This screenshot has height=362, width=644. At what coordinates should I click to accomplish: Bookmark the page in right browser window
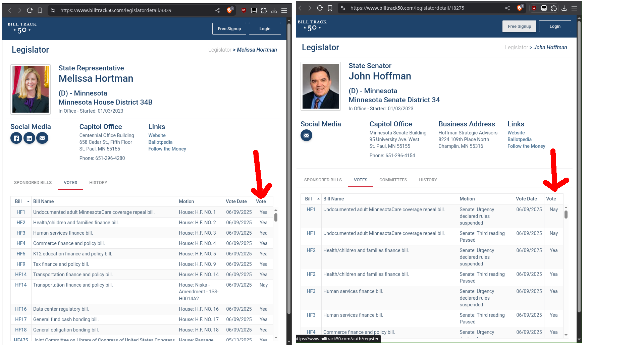coord(330,8)
